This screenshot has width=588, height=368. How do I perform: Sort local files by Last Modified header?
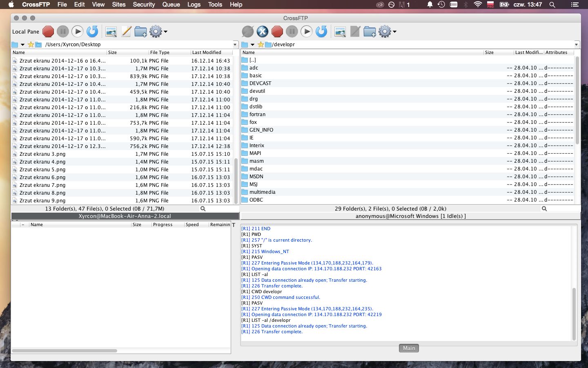(x=212, y=52)
